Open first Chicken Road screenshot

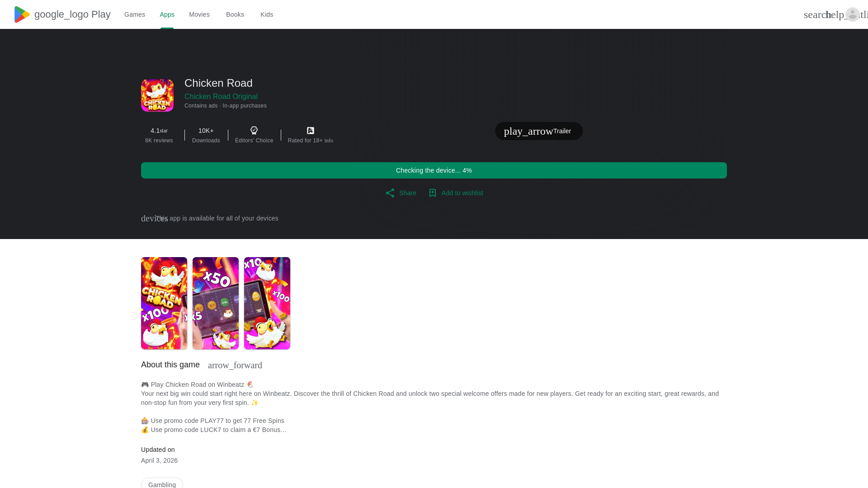click(164, 303)
